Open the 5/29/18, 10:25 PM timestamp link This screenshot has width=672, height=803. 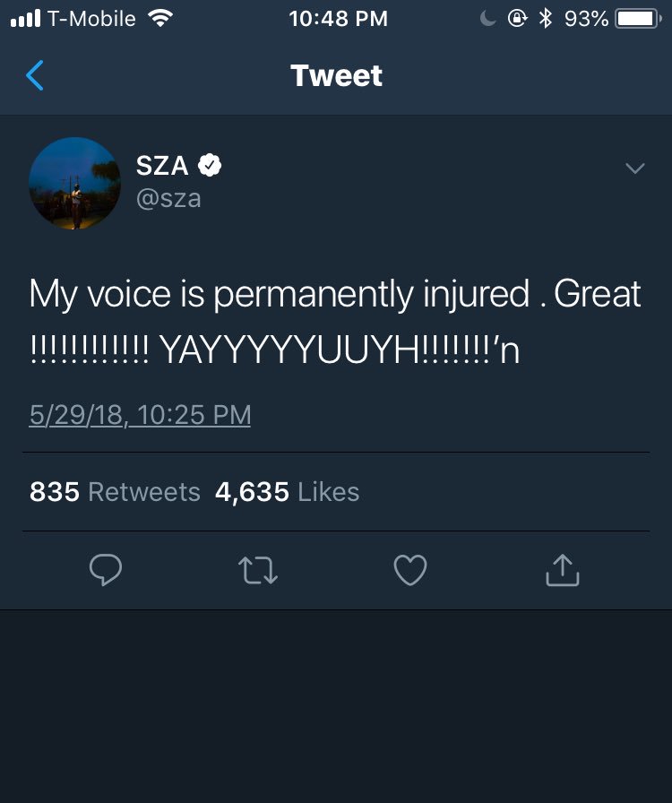point(141,415)
